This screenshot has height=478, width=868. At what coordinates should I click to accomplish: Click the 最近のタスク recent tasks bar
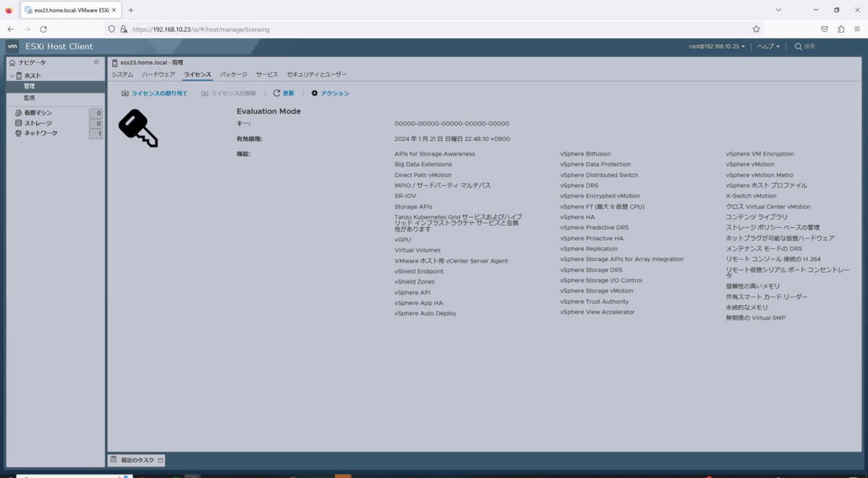[x=136, y=460]
